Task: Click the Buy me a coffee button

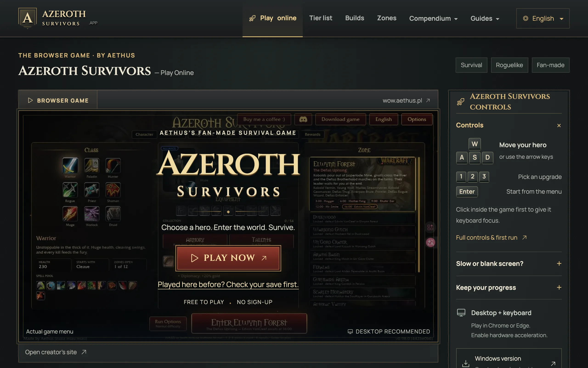Action: (x=264, y=119)
